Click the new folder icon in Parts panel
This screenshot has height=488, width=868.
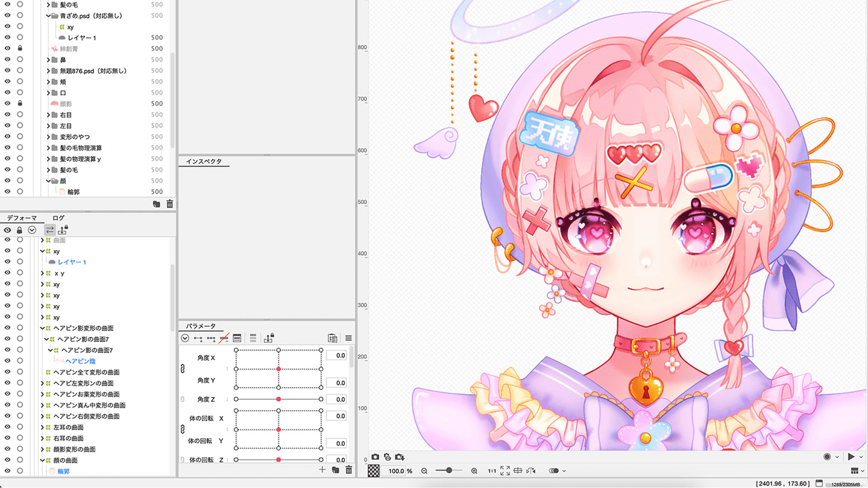pos(157,204)
